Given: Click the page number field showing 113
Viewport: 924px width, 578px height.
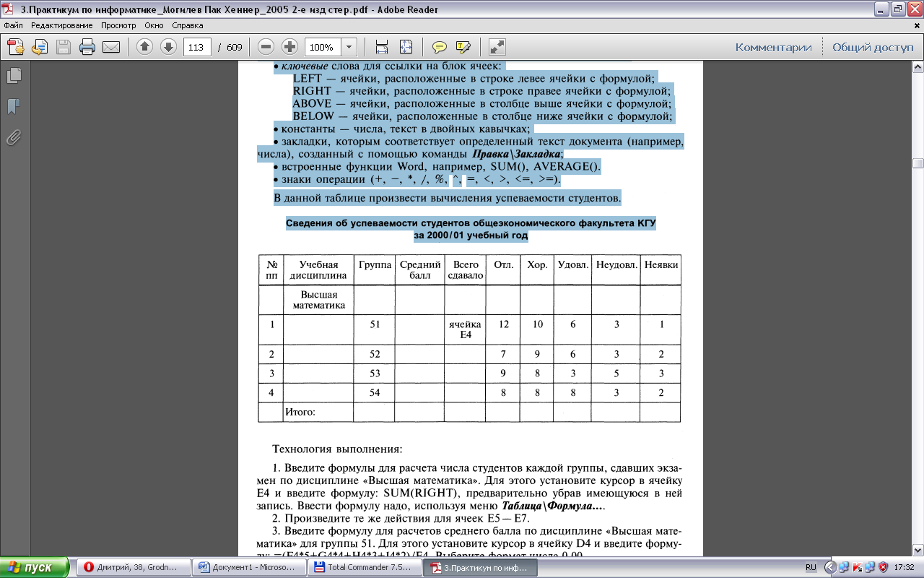Looking at the screenshot, I should point(197,48).
